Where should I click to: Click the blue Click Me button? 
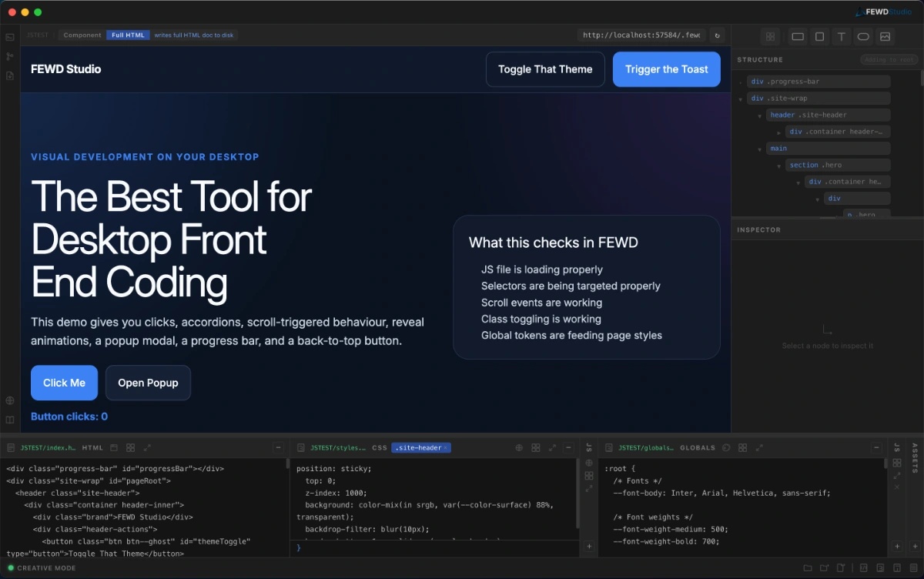(64, 383)
